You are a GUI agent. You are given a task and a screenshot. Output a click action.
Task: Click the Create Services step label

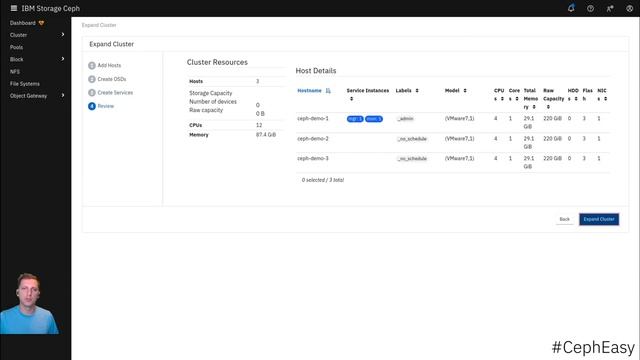[115, 93]
